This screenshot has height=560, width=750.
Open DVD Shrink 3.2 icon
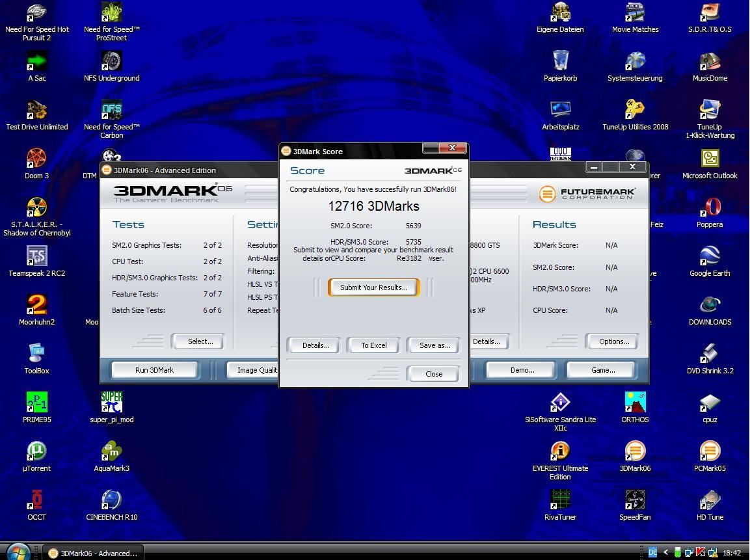[710, 358]
